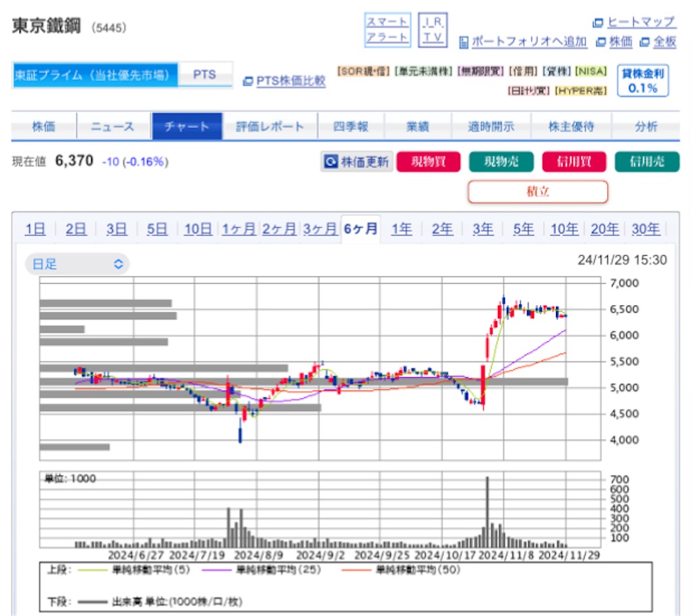Click the 24/11/29 15:30 timestamp
Image resolution: width=691 pixels, height=616 pixels.
(622, 260)
